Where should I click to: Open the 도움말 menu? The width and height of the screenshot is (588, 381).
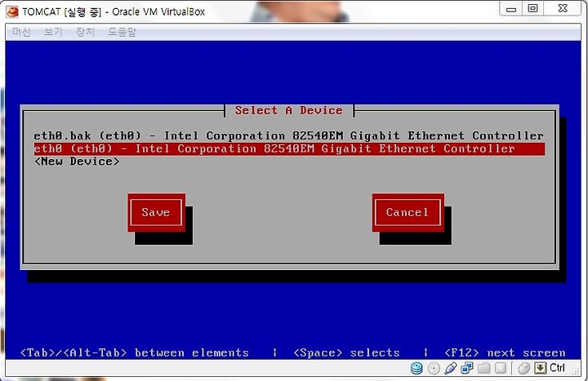pos(122,32)
